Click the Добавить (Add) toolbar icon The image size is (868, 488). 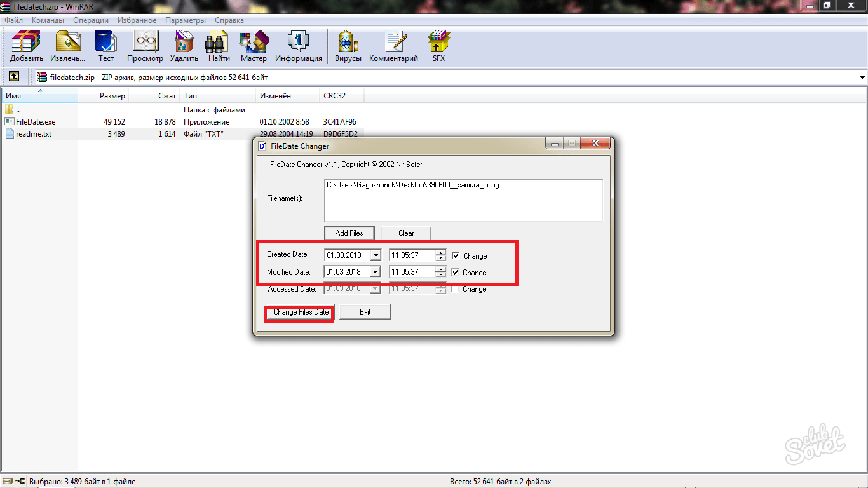(x=26, y=46)
